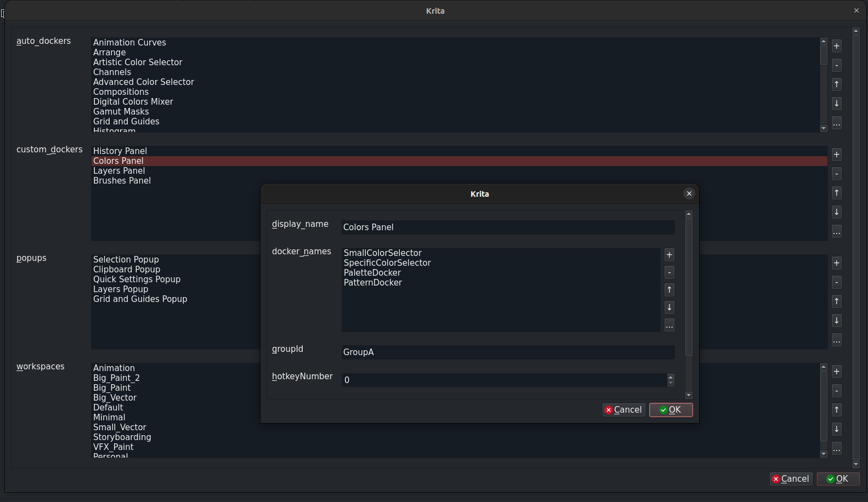
Task: Choose Storyboarding workspace from list
Action: [122, 437]
